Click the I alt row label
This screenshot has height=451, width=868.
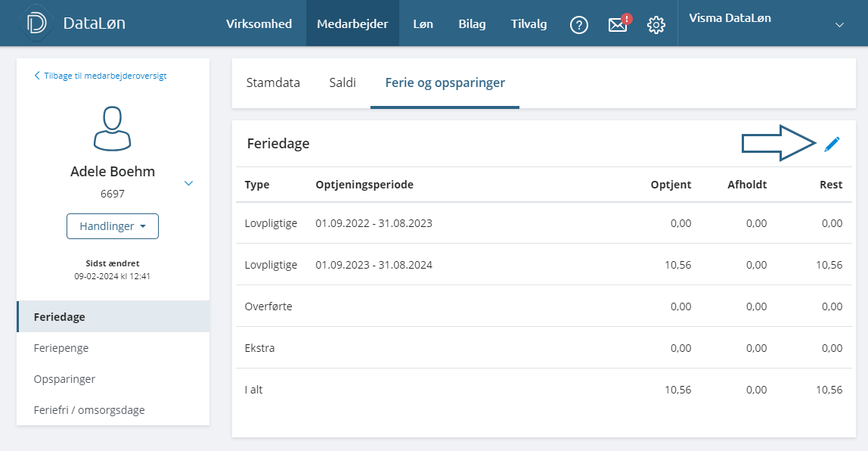[x=253, y=390]
